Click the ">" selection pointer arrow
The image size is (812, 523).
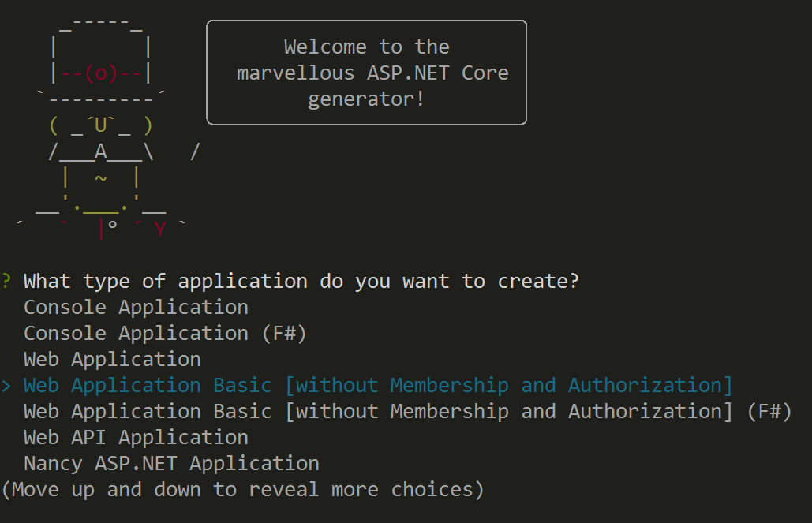coord(6,386)
